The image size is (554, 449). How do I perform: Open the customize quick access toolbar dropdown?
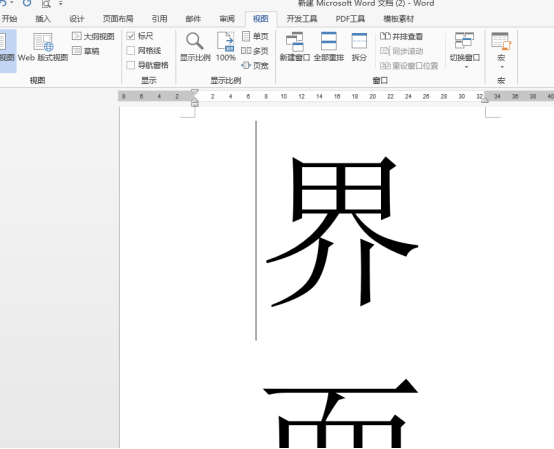tap(61, 4)
